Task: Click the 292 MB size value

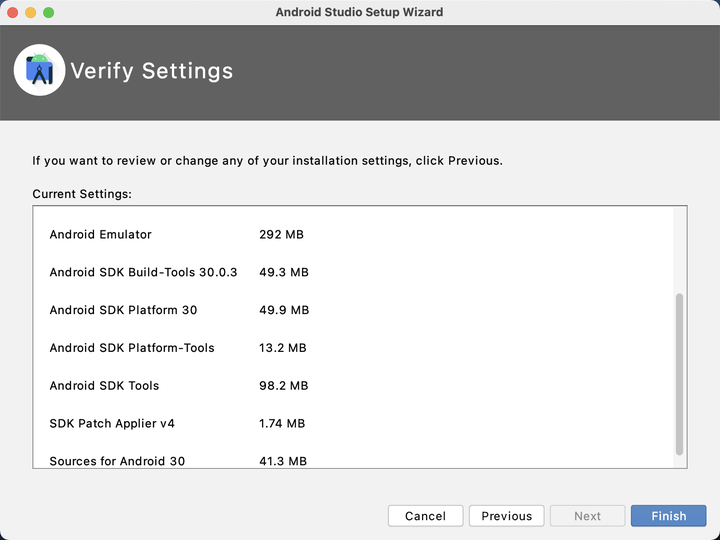Action: (281, 235)
